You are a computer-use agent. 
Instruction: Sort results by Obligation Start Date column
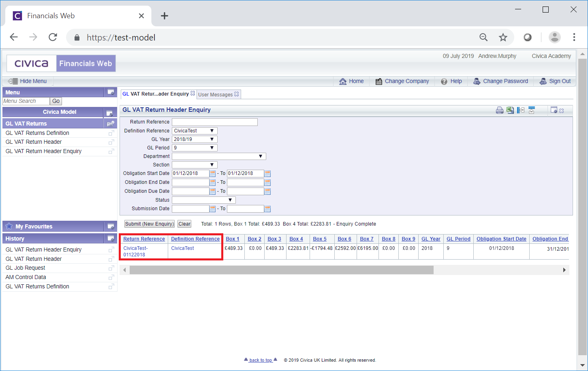click(x=501, y=239)
